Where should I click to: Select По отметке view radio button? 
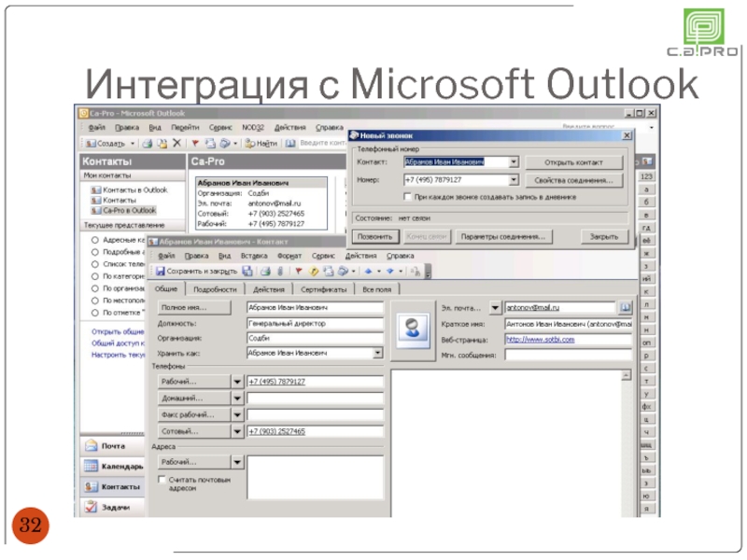pyautogui.click(x=95, y=313)
